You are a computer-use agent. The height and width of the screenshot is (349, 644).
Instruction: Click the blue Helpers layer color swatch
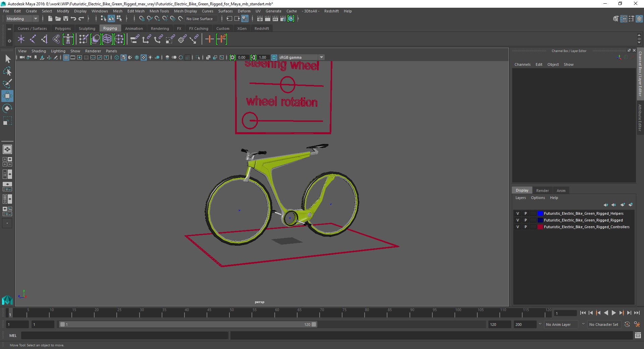tap(540, 213)
